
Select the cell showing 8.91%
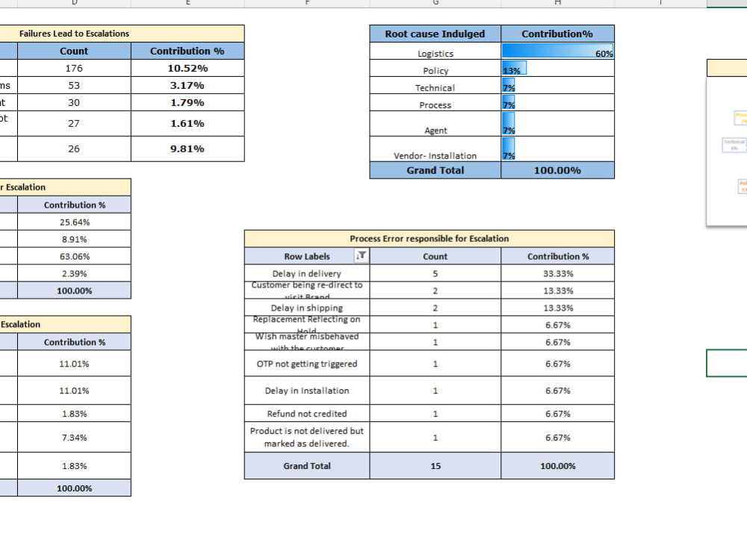click(x=74, y=239)
